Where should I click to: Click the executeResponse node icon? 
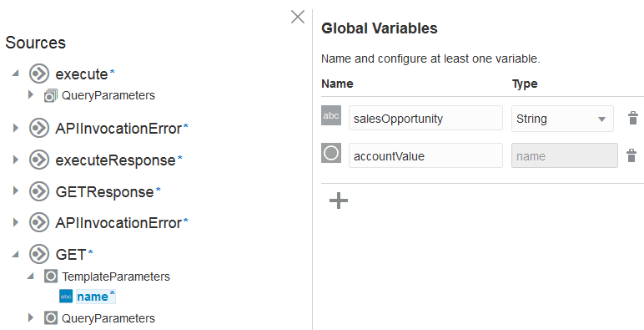[39, 160]
